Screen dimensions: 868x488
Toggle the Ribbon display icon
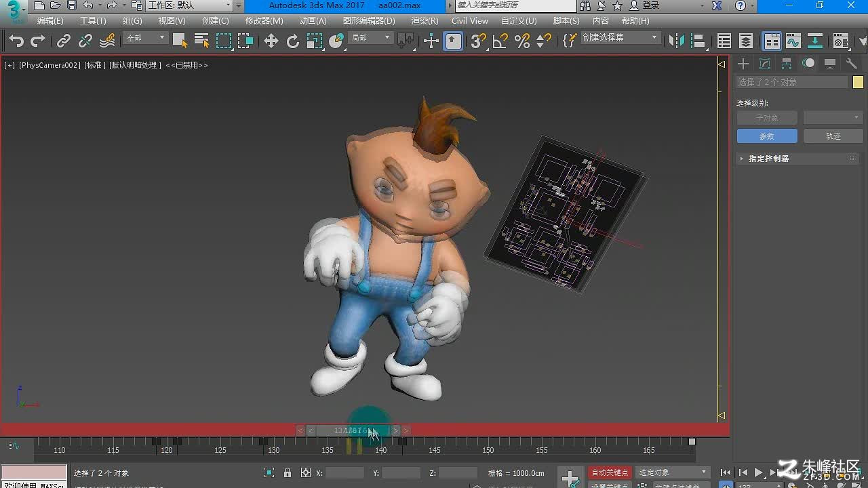(772, 41)
